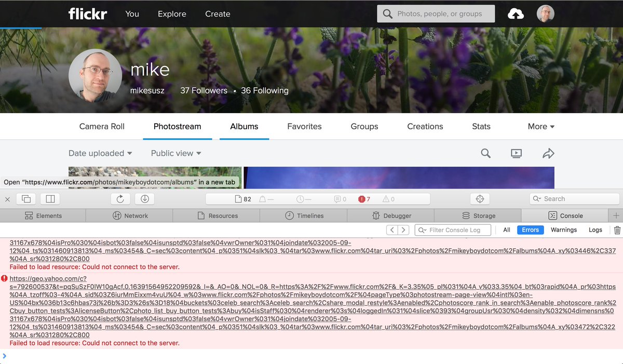The height and width of the screenshot is (364, 623).
Task: Expand the Date uploaded dropdown
Action: (x=100, y=153)
